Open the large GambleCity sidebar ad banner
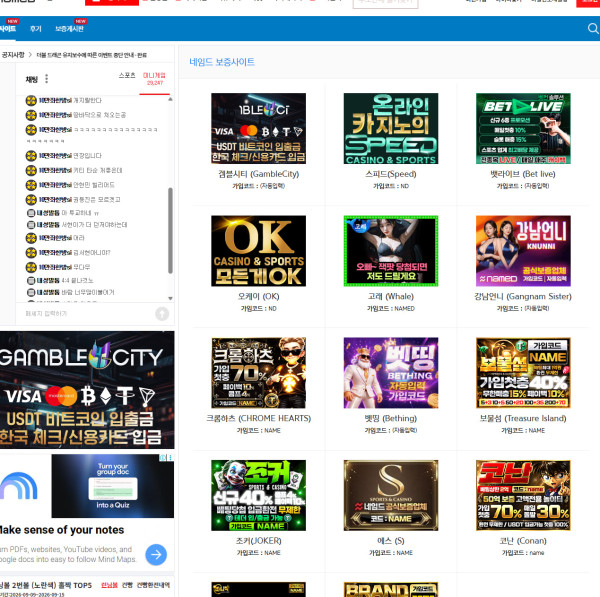The height and width of the screenshot is (597, 600). [87, 390]
